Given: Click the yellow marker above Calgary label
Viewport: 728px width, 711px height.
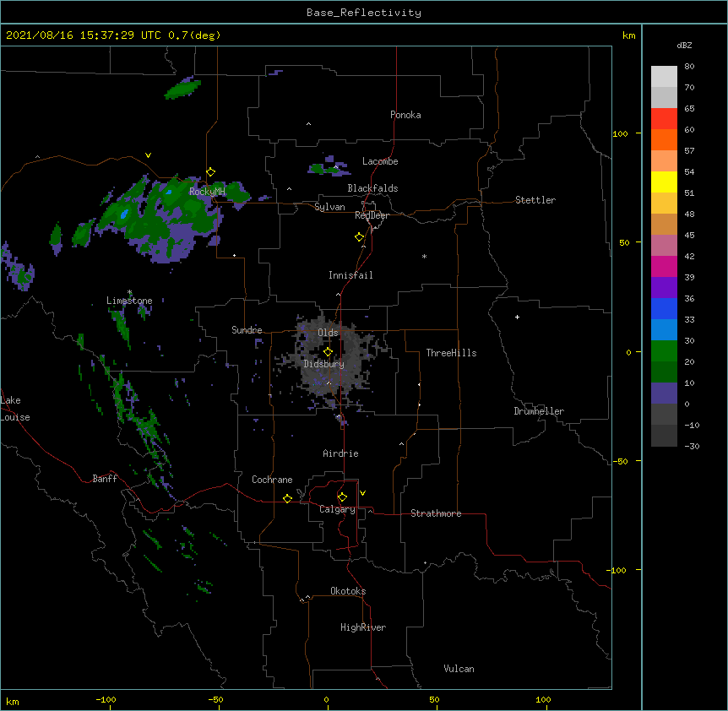Looking at the screenshot, I should [342, 497].
